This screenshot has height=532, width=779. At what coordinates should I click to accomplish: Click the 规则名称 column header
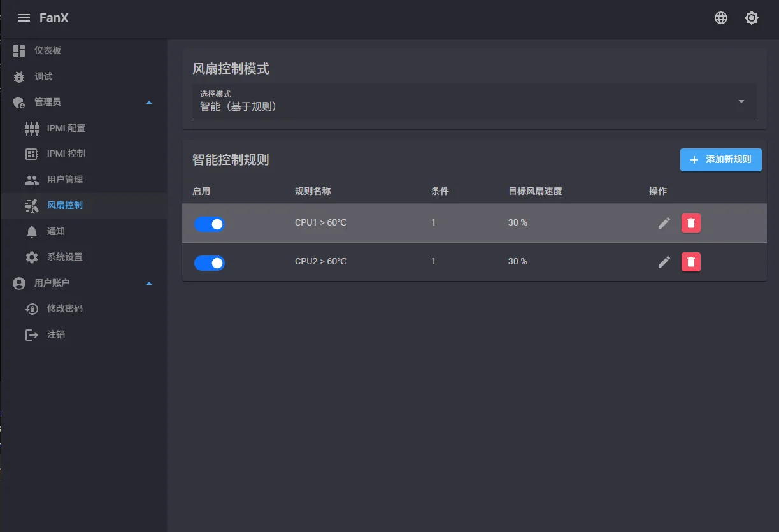coord(313,191)
